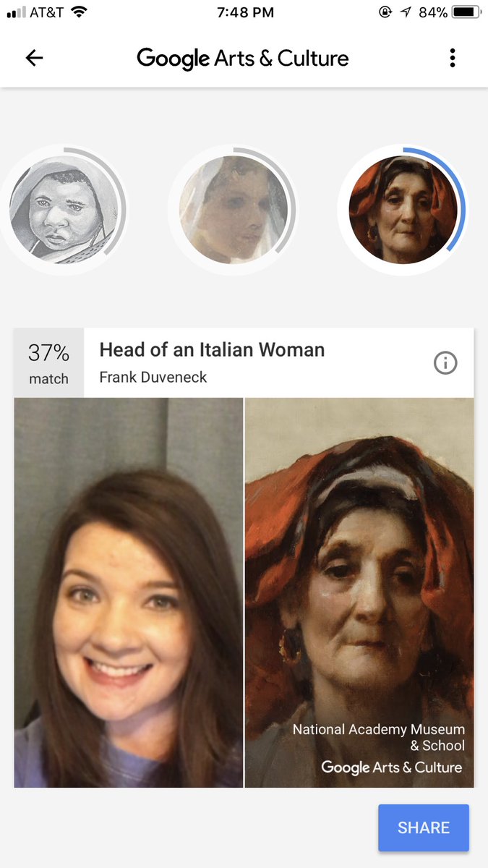Image resolution: width=488 pixels, height=868 pixels.
Task: Tap the selfie photo on the left
Action: tap(129, 592)
